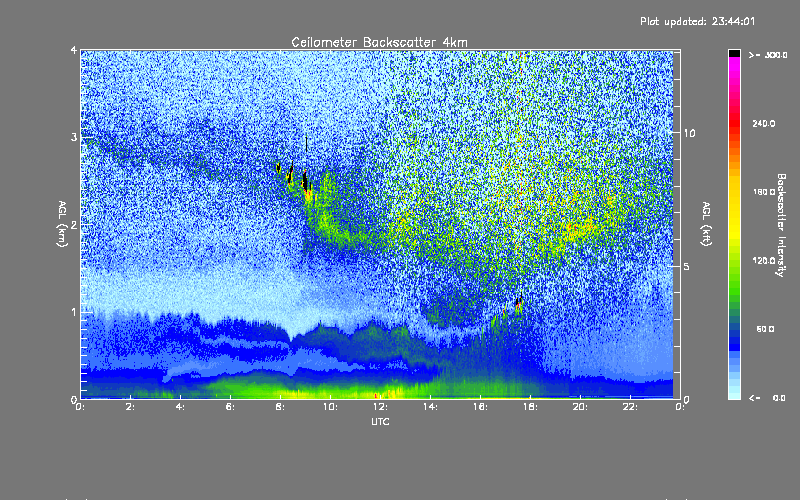800x500 pixels.
Task: Click the "6:" hour tick label
Action: pos(231,407)
